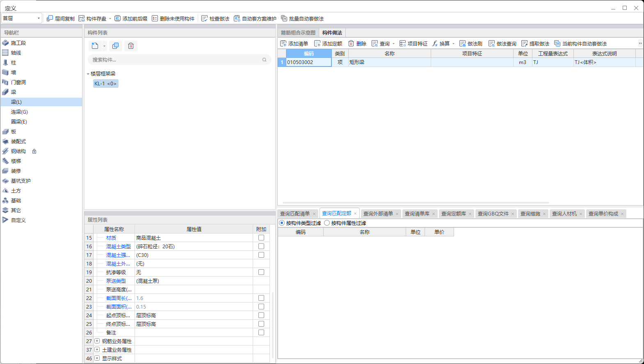
Task: Click the new component icon in 构件列表
Action: tap(95, 46)
